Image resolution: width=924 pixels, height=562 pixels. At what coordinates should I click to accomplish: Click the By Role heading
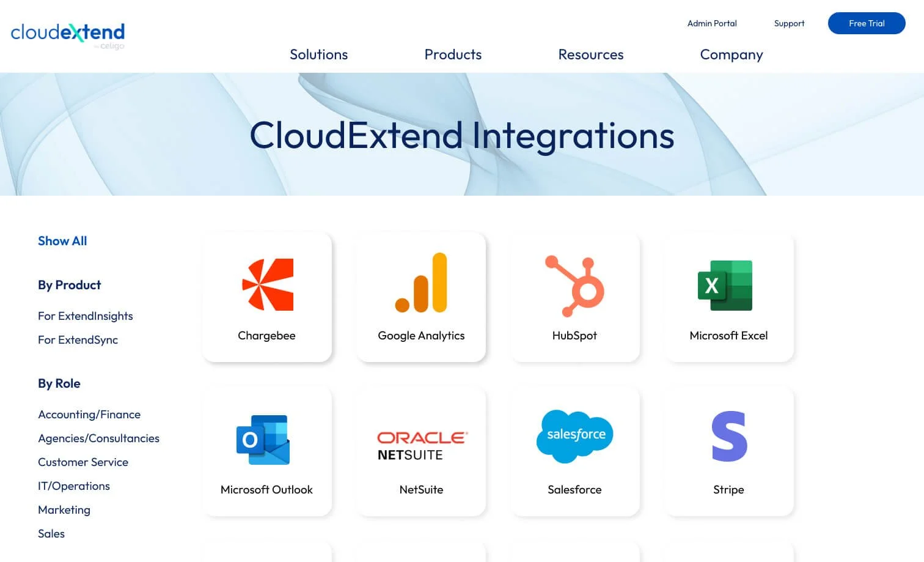[59, 383]
